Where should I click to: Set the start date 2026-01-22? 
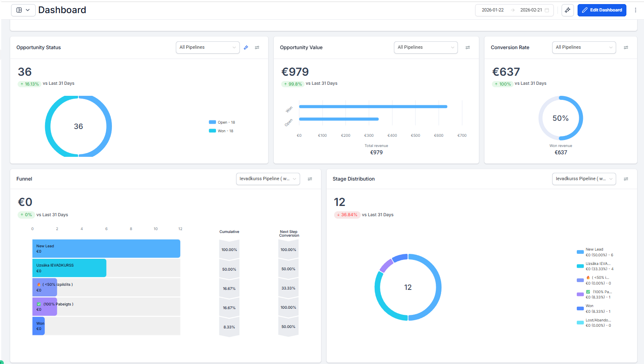point(492,10)
